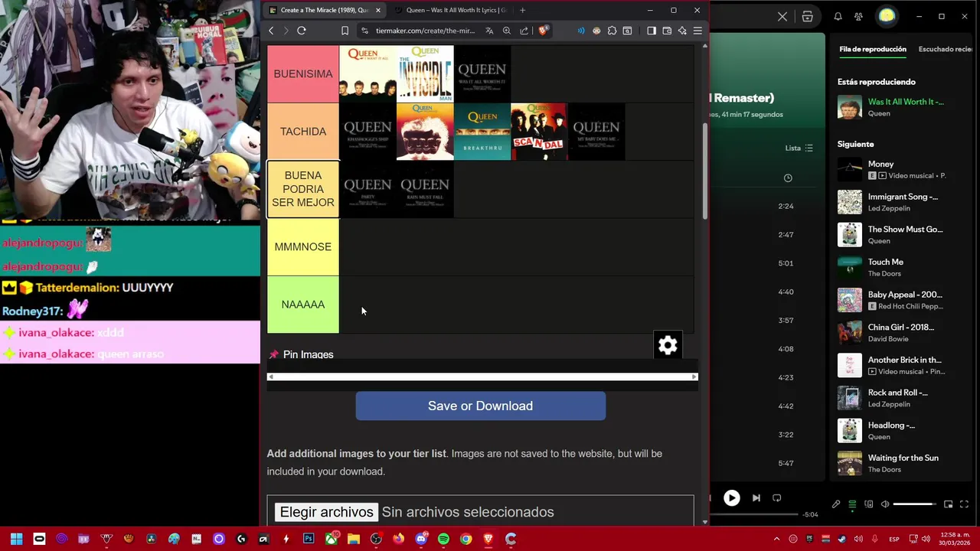Open Spotify from the taskbar
Screen dimensions: 980x551
click(x=443, y=539)
